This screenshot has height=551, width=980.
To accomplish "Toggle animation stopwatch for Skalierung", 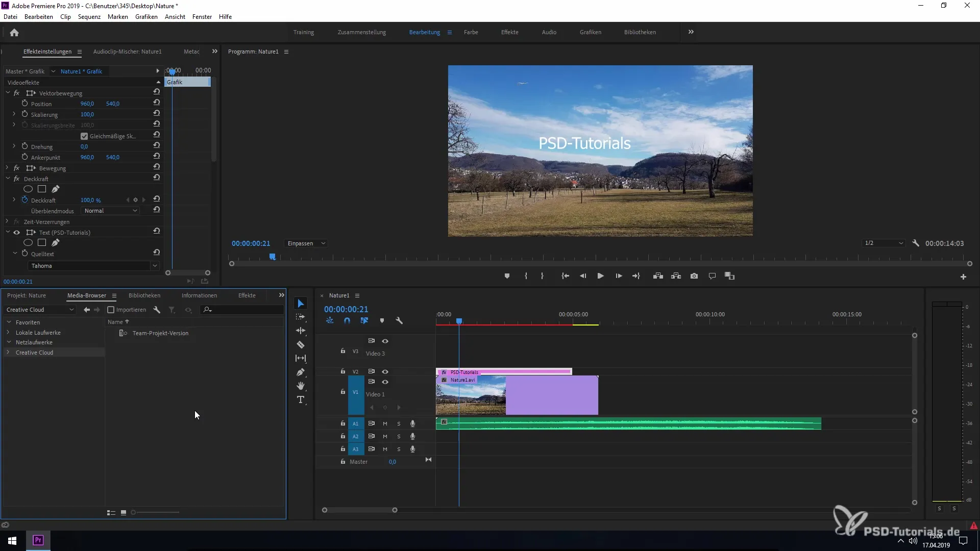I will 24,114.
